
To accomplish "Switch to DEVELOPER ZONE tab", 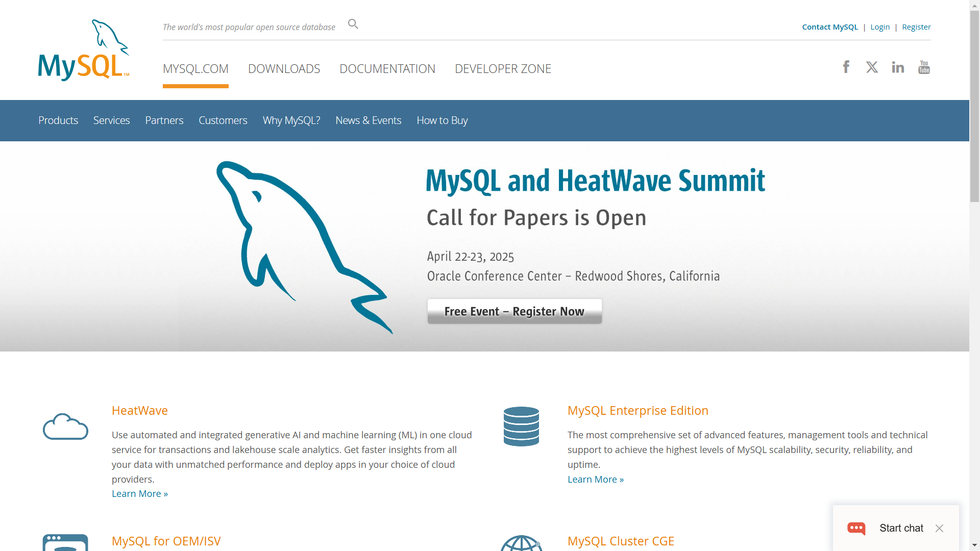I will [x=503, y=69].
